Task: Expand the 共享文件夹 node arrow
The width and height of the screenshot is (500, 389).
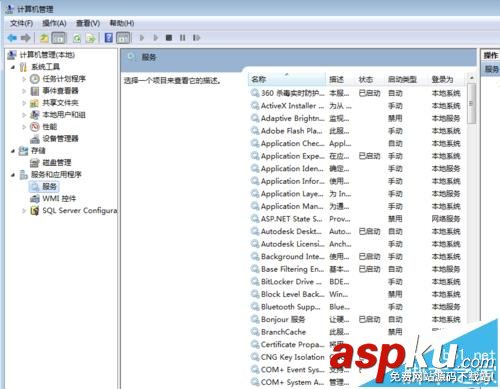Action: [x=24, y=103]
